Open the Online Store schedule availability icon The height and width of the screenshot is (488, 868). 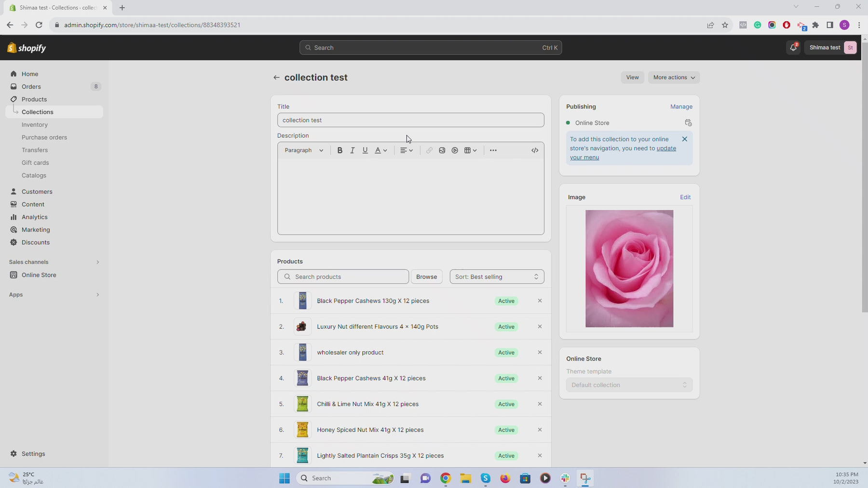coord(688,123)
